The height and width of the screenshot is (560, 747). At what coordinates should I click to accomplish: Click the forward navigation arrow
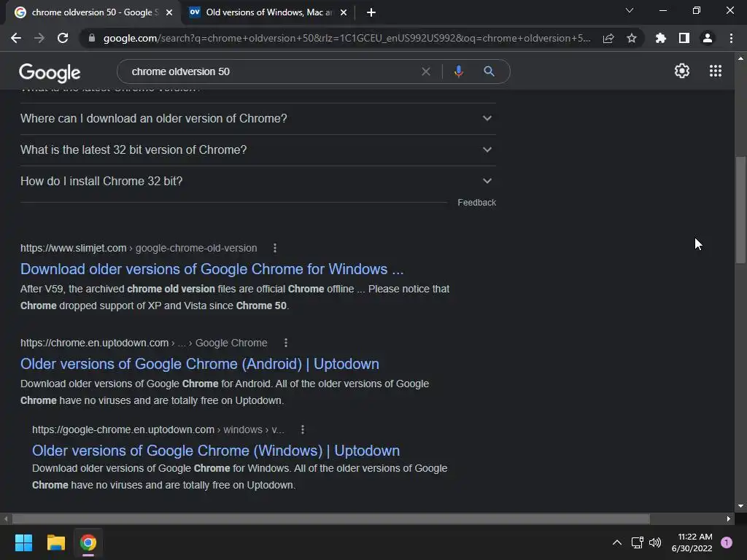click(39, 38)
